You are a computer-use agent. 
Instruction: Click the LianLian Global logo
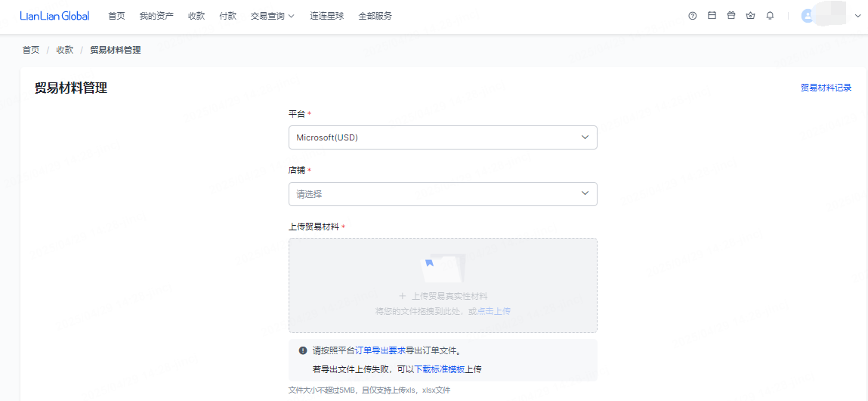pos(54,16)
